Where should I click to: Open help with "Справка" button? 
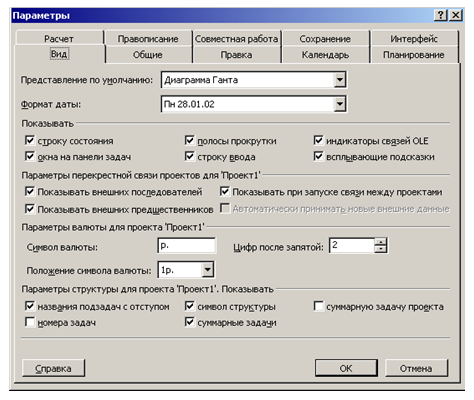pyautogui.click(x=53, y=368)
